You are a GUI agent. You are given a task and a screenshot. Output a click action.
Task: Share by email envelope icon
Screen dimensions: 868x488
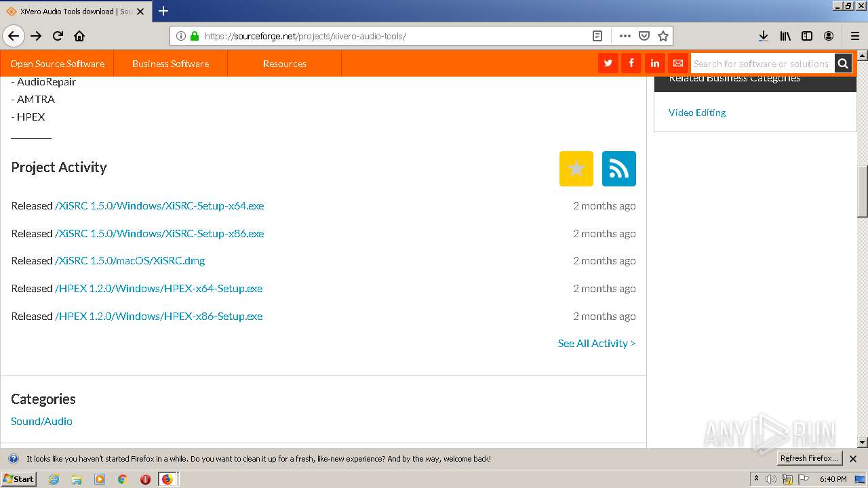[677, 63]
